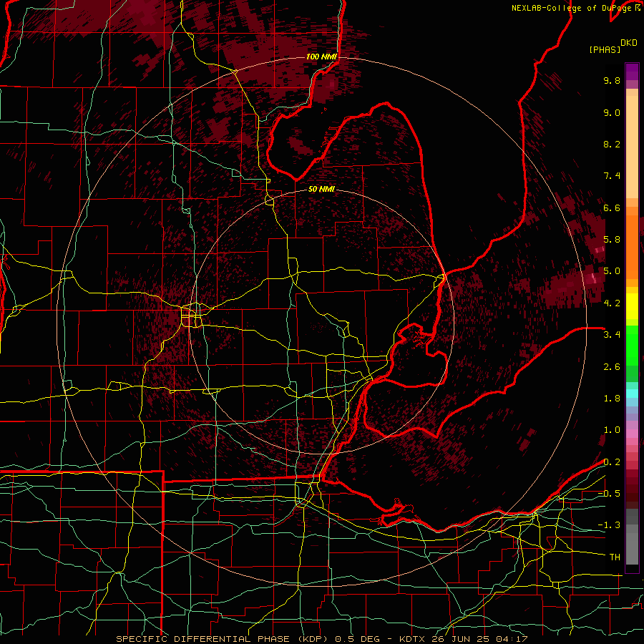
Task: Click the -1.3 value on the scale
Action: [609, 525]
